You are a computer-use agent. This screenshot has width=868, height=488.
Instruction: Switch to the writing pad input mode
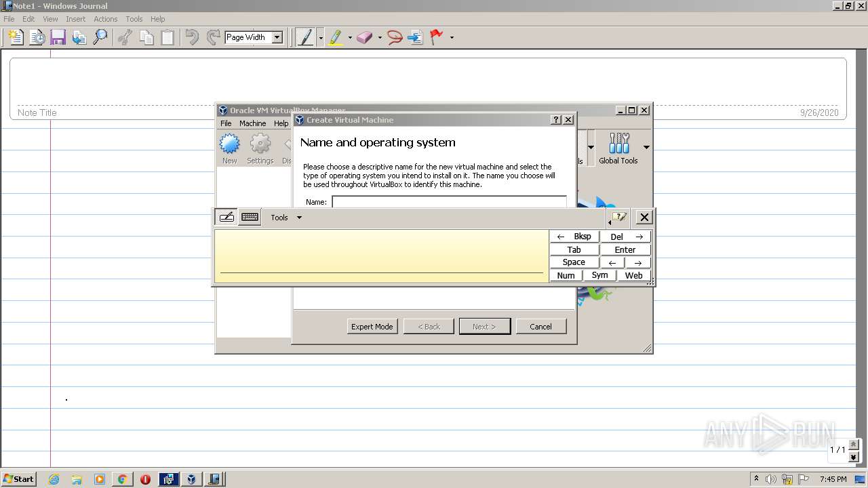coord(226,217)
